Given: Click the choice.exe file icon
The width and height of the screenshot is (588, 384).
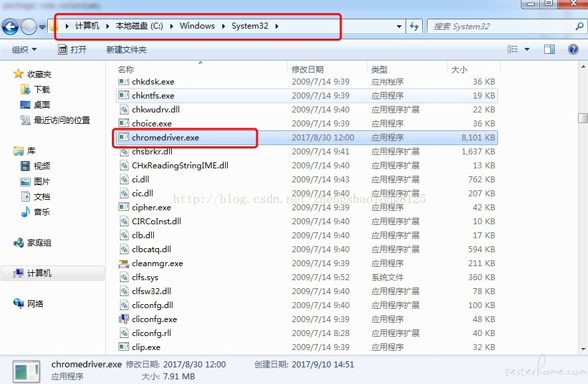Looking at the screenshot, I should point(124,123).
